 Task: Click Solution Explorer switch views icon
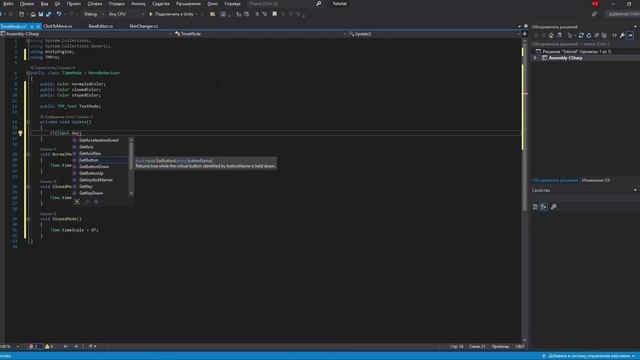pos(560,36)
